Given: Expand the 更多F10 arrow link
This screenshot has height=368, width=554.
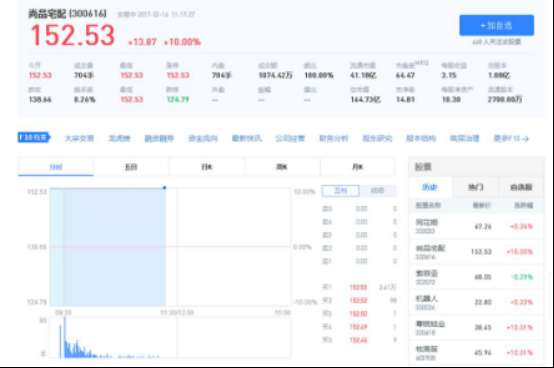Looking at the screenshot, I should point(511,138).
